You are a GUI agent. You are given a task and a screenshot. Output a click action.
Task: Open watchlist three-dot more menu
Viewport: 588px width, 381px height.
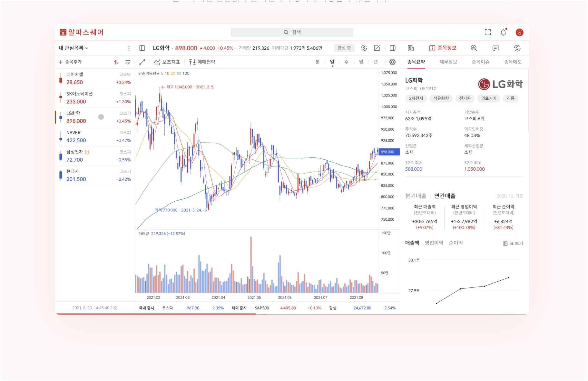click(129, 48)
